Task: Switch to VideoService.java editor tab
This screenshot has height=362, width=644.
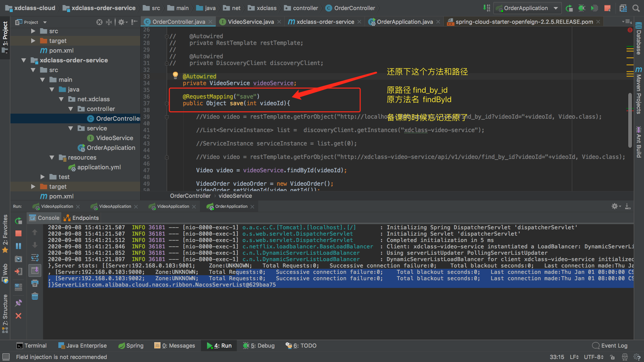Action: [x=251, y=22]
